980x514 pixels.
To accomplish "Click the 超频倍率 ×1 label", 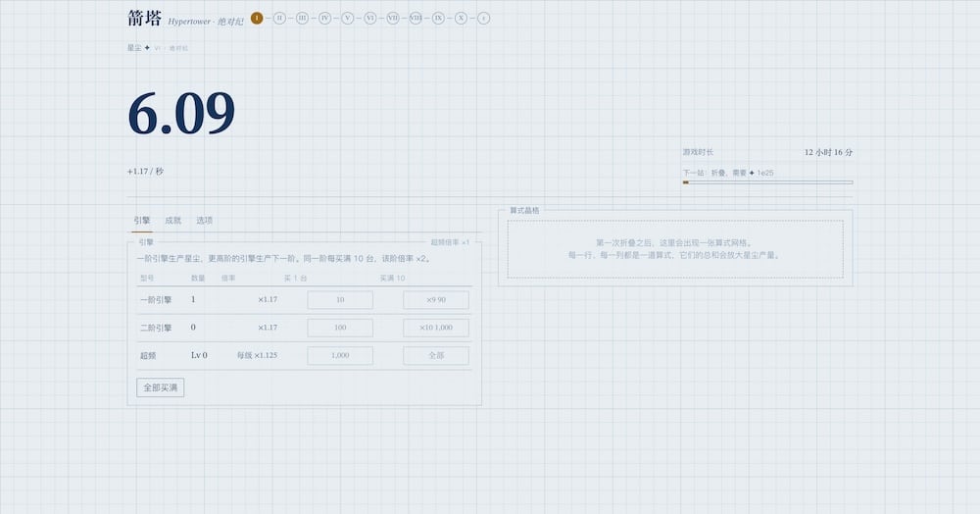I will pyautogui.click(x=450, y=242).
